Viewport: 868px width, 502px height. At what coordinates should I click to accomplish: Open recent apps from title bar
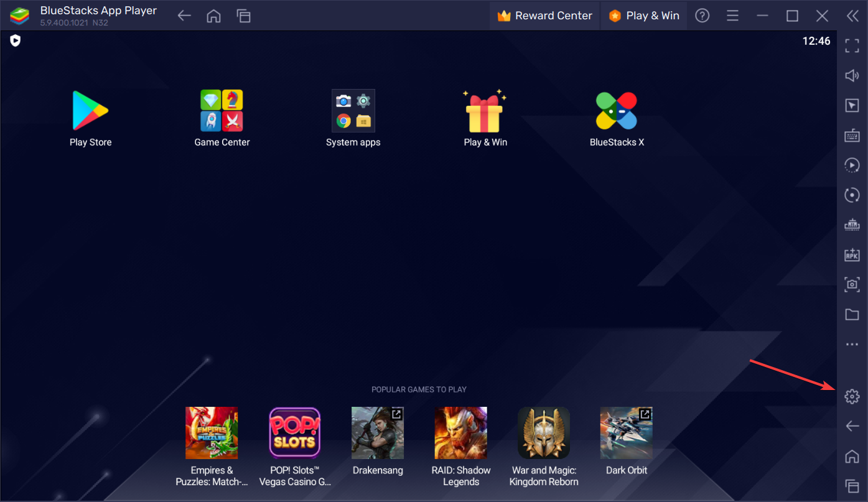[x=244, y=16]
